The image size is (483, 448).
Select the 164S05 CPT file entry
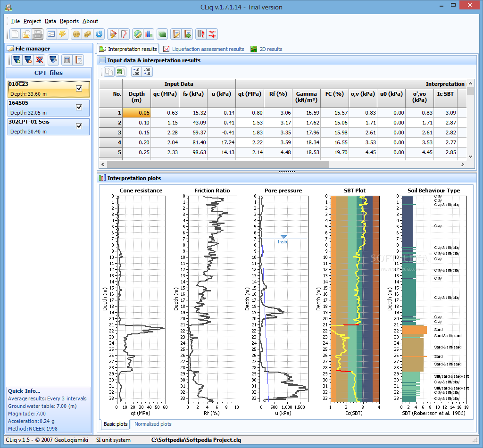tap(49, 108)
